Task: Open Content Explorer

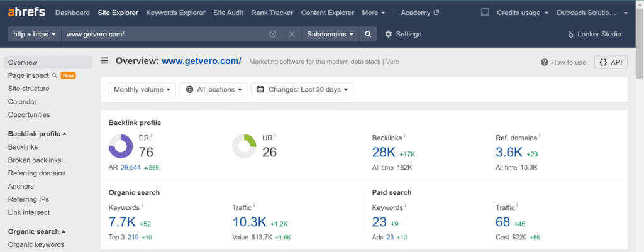Action: click(x=327, y=13)
